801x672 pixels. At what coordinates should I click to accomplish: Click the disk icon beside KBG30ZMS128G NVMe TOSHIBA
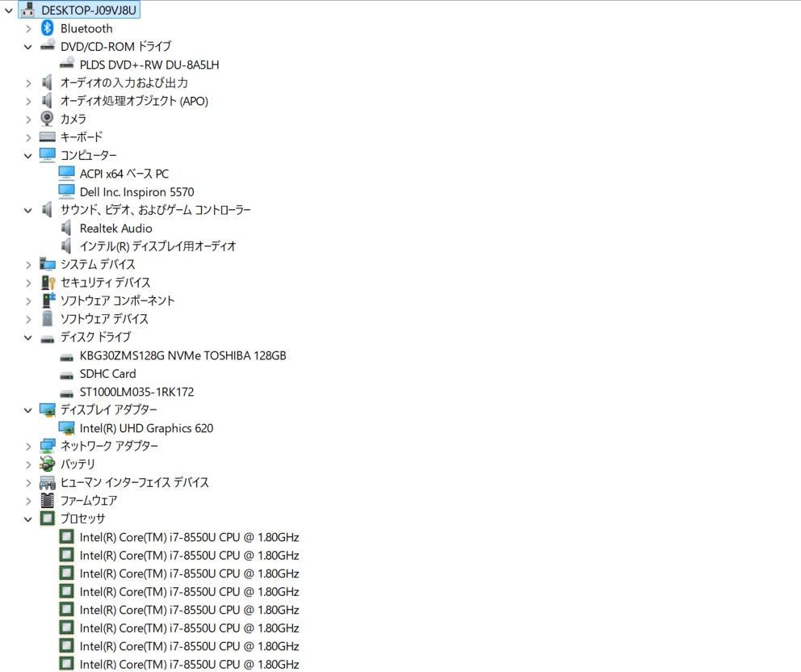[65, 355]
